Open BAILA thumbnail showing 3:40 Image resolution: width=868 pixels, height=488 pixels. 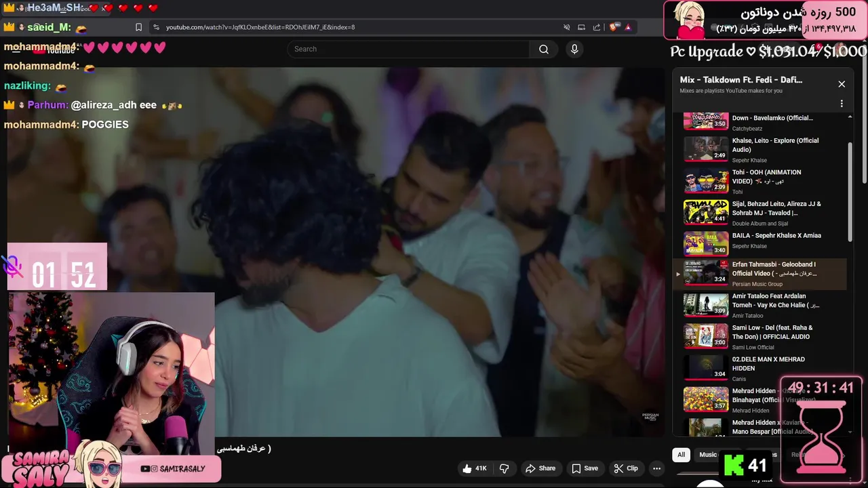click(706, 244)
